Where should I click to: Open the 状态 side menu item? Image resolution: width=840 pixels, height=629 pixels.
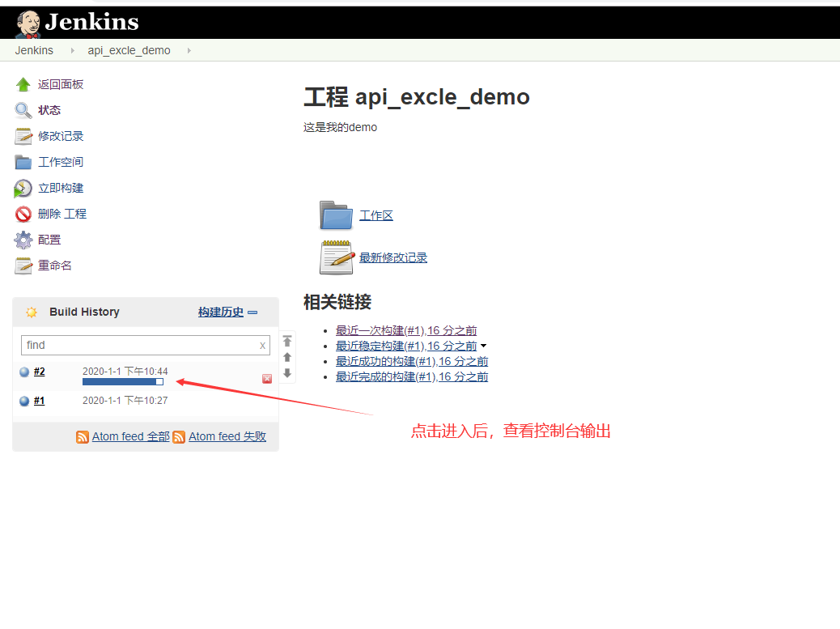[x=49, y=110]
